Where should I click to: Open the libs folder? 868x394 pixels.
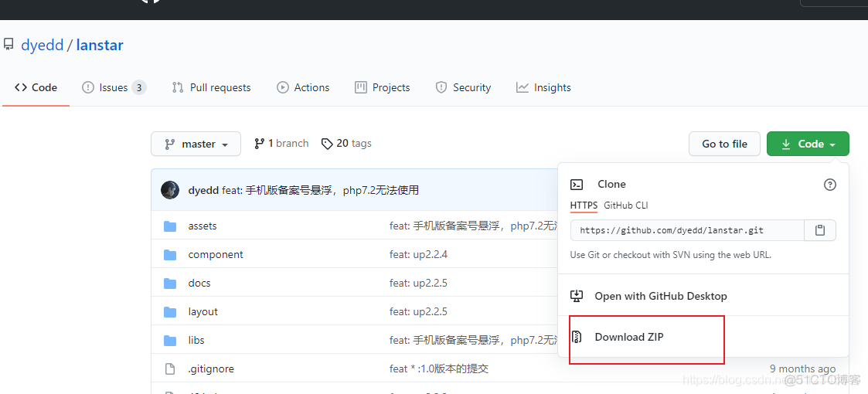196,341
